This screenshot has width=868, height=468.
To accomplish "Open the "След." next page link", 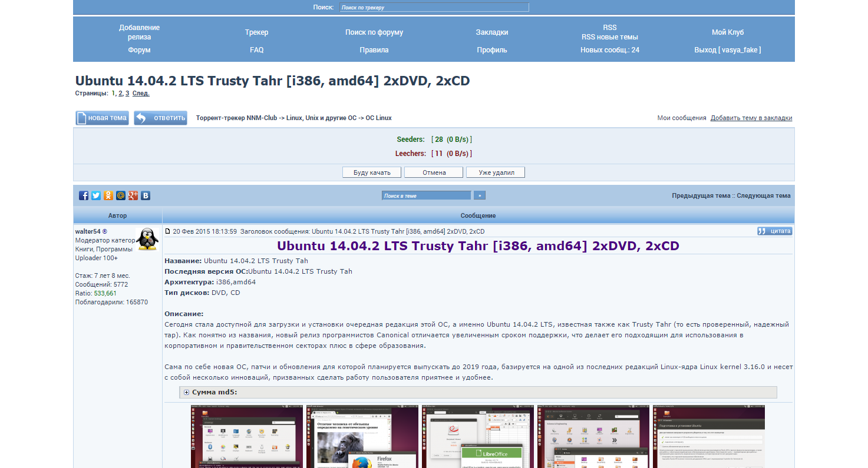I will [x=141, y=93].
